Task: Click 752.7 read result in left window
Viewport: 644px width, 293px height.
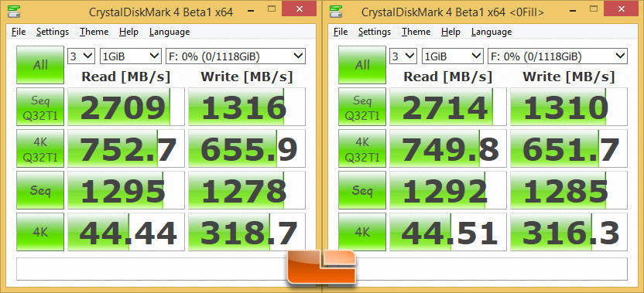Action: click(x=126, y=148)
